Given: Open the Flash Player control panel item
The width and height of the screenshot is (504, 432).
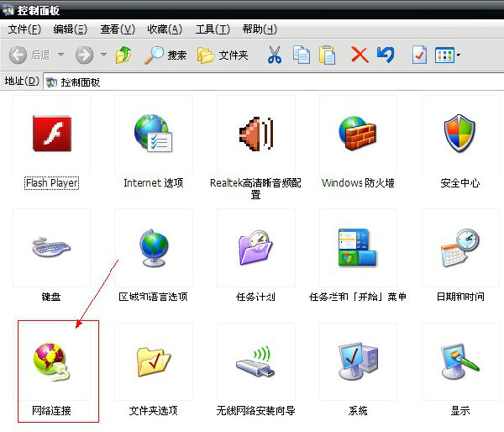Looking at the screenshot, I should [x=52, y=133].
